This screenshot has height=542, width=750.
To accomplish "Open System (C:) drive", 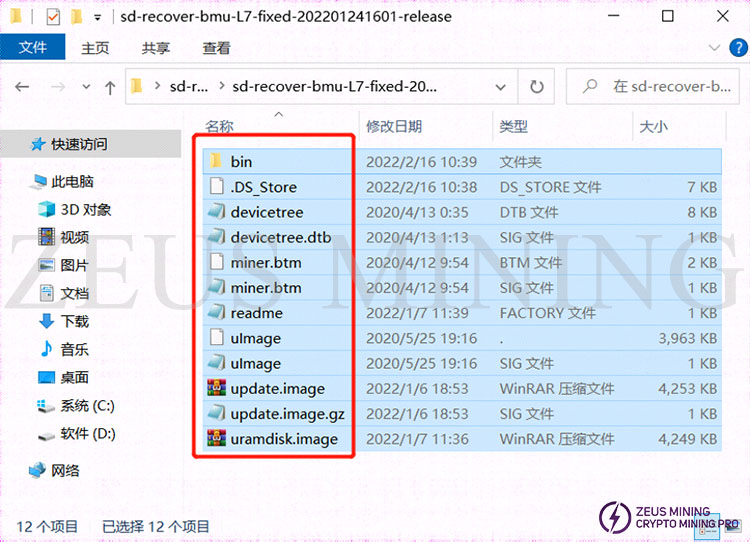I will pos(77,406).
